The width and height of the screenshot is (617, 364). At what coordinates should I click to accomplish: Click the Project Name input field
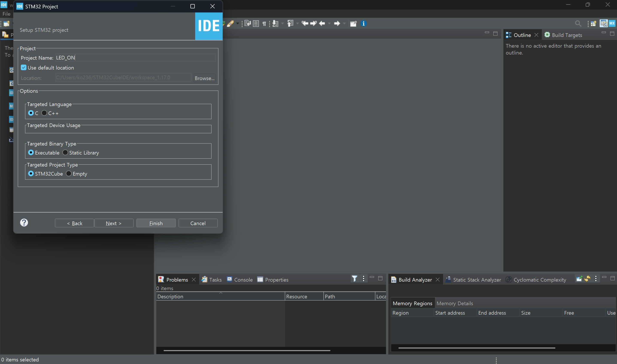coord(136,58)
